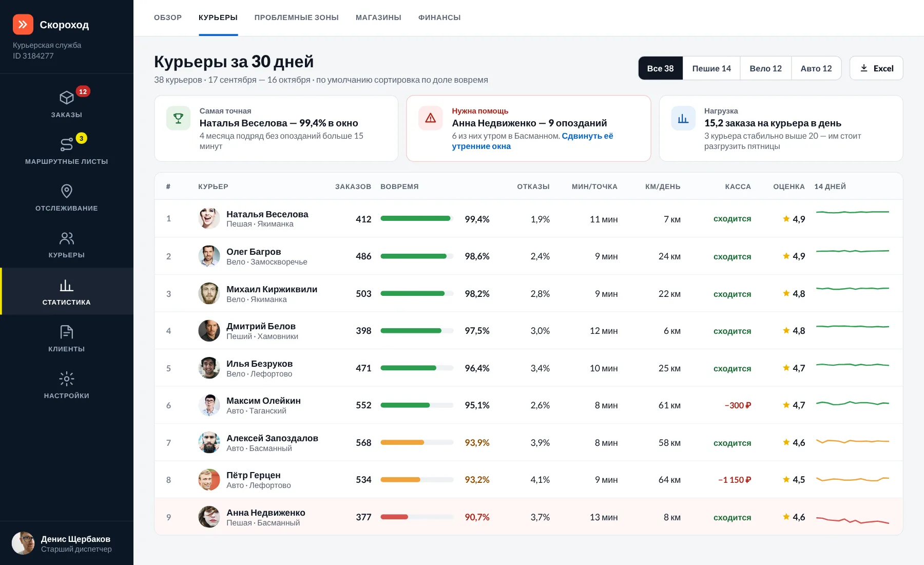924x565 pixels.
Task: Open the Отслеживание pin icon
Action: tap(67, 191)
